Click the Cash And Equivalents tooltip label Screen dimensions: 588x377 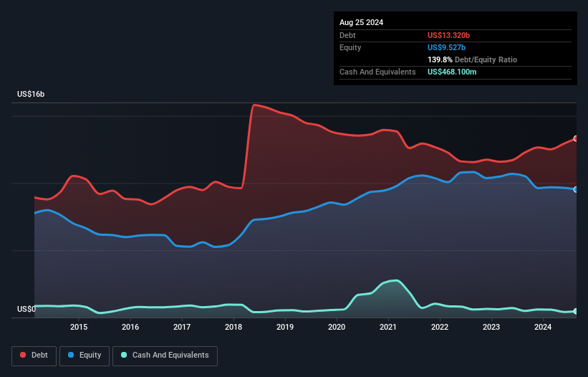pyautogui.click(x=377, y=72)
